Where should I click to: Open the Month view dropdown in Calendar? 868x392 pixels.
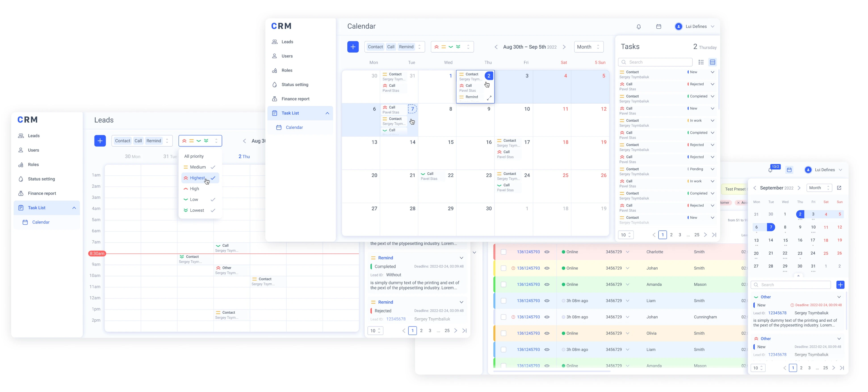(x=588, y=47)
